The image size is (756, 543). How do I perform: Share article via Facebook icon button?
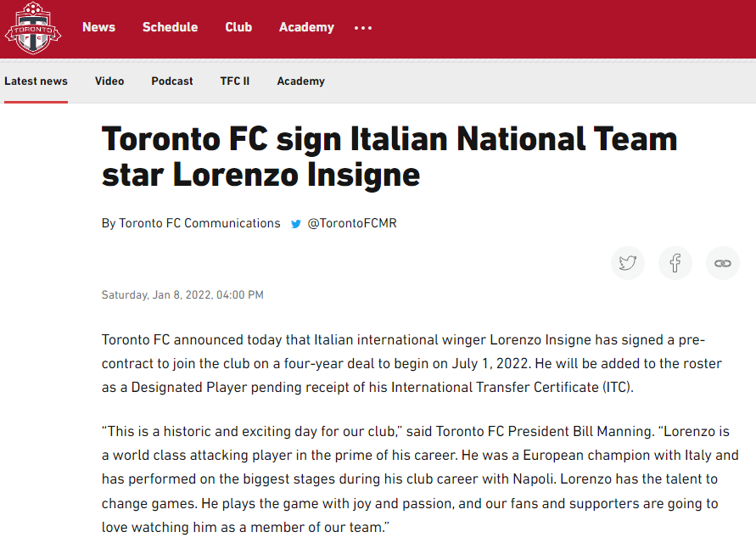675,263
